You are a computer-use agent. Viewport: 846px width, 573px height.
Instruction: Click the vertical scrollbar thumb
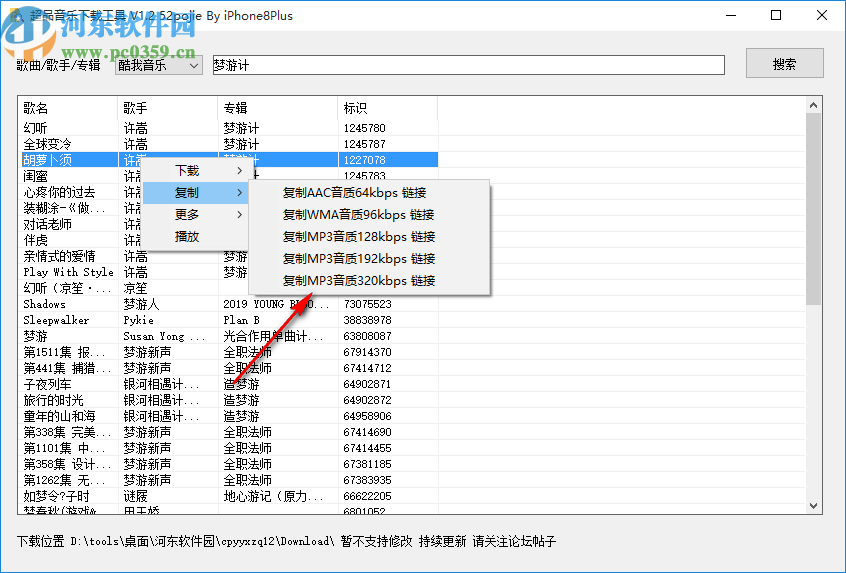[x=814, y=209]
